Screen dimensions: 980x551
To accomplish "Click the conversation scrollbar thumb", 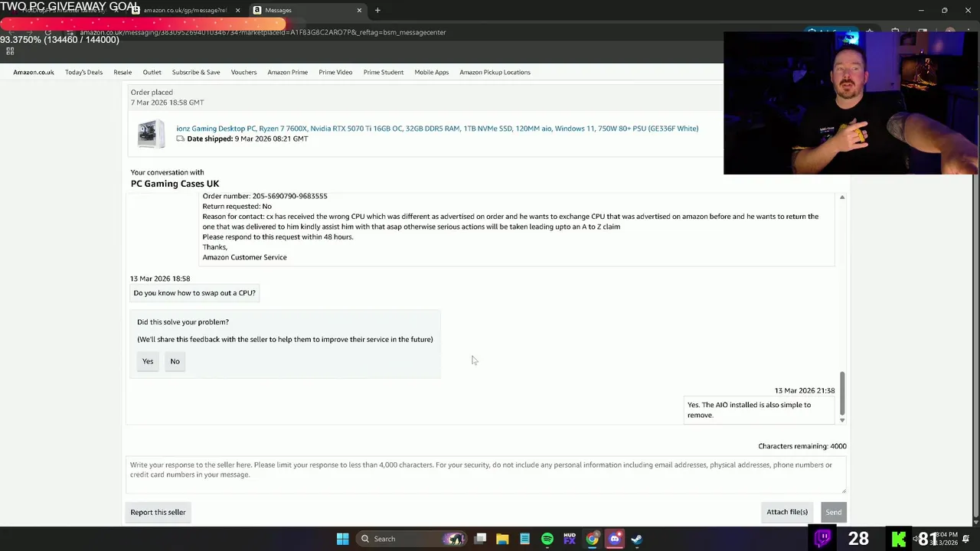I will click(x=841, y=393).
